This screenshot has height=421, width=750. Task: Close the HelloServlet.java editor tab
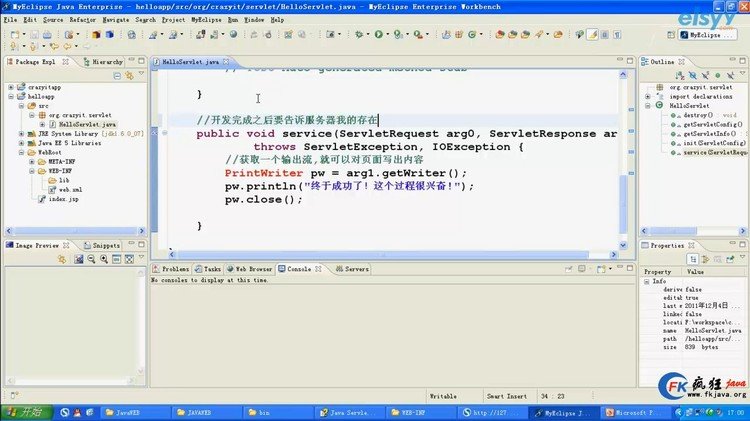coord(226,62)
